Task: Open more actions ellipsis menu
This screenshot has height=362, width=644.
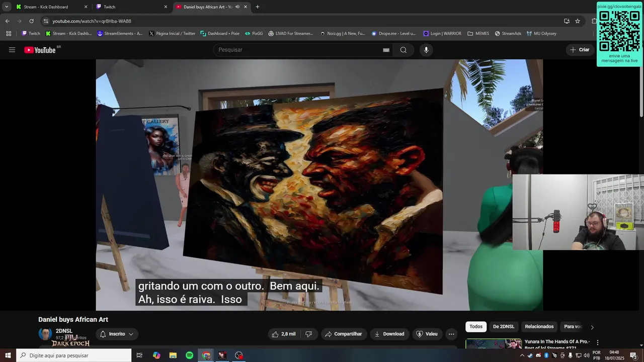Action: click(x=451, y=334)
